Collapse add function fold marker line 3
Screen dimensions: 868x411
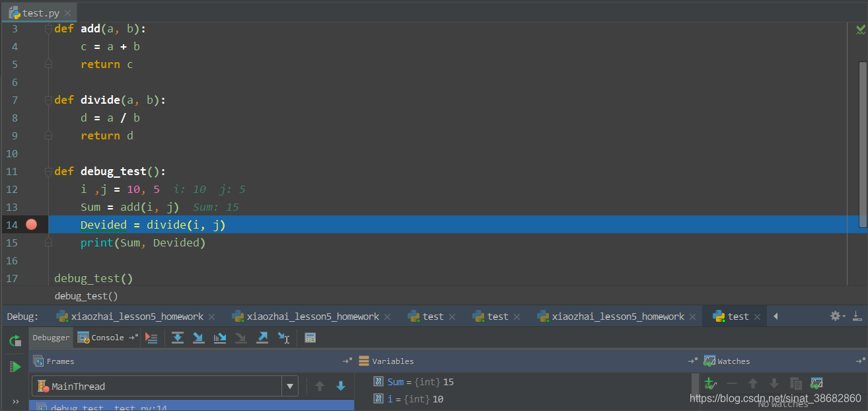coord(48,29)
